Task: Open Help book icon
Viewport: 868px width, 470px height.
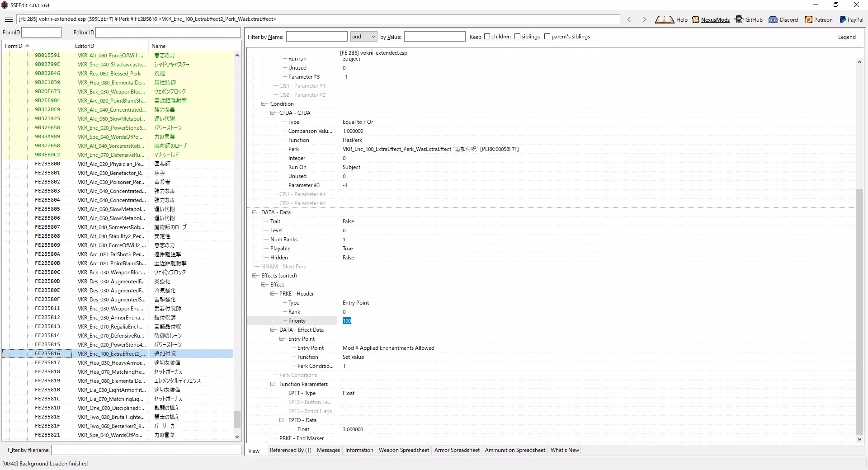Action: tap(664, 19)
